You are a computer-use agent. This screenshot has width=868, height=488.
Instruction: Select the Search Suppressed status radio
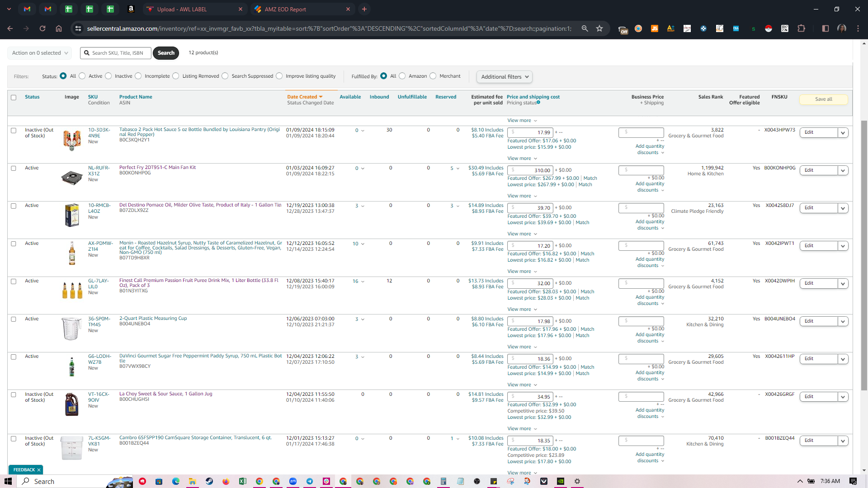225,76
